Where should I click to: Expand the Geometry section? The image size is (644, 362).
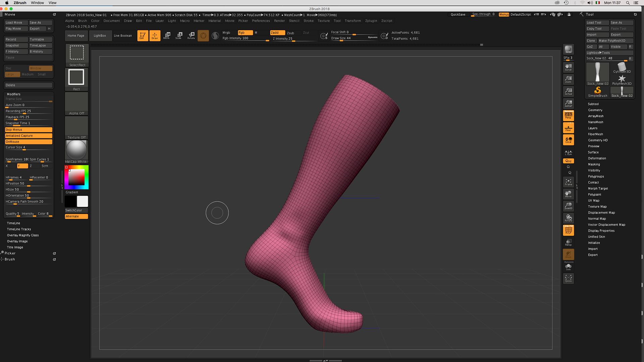click(595, 110)
